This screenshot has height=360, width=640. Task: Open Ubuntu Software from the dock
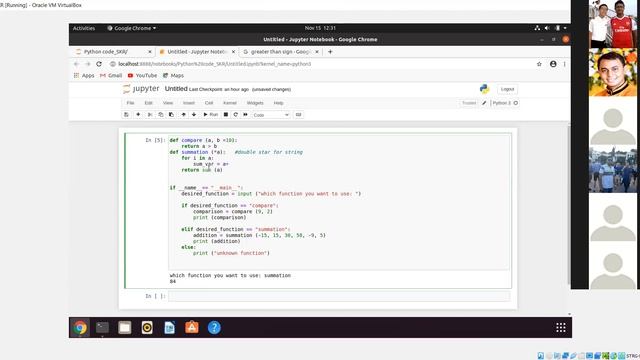(192, 327)
